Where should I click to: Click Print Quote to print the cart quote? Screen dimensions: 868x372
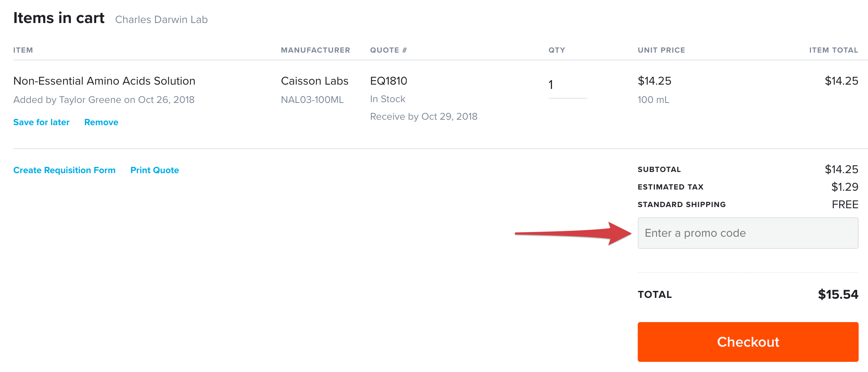(x=154, y=170)
